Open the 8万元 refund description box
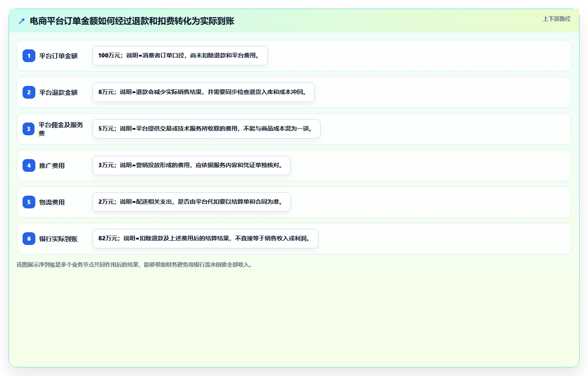This screenshot has height=376, width=588. pyautogui.click(x=204, y=92)
